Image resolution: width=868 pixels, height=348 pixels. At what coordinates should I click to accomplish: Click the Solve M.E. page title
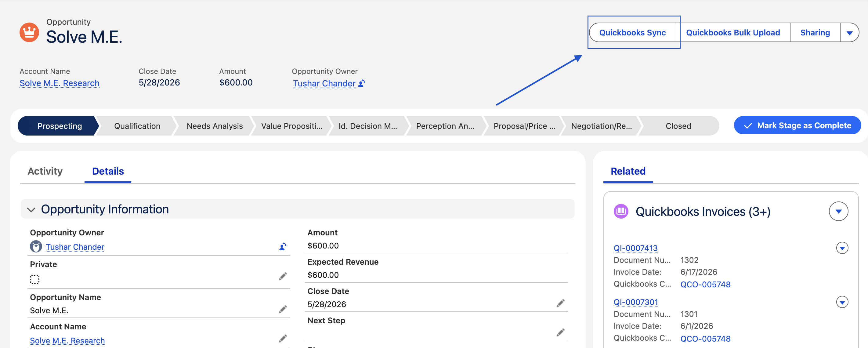(x=84, y=37)
